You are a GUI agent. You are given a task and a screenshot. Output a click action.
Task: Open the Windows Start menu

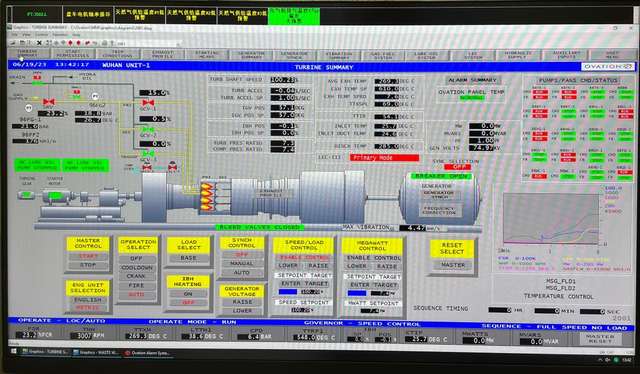click(x=13, y=352)
